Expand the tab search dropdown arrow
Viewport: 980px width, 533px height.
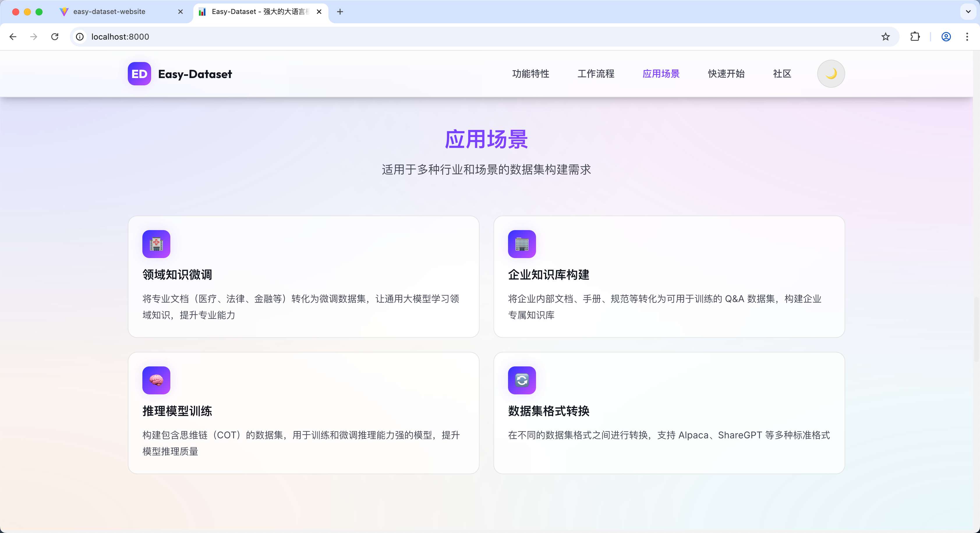click(x=968, y=11)
